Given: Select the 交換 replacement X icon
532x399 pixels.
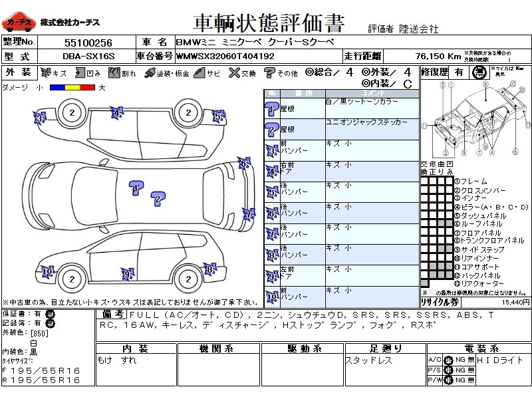Looking at the screenshot, I should pos(233,72).
